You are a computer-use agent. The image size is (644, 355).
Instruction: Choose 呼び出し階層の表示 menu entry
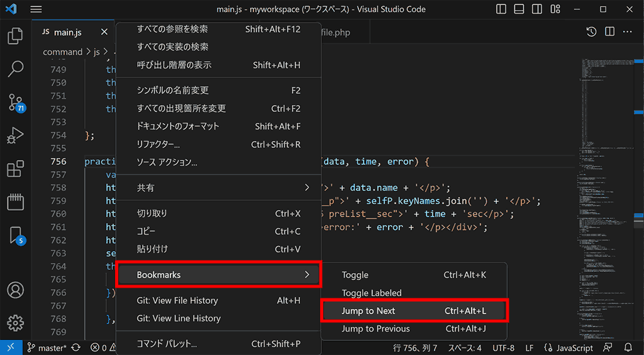click(x=218, y=65)
